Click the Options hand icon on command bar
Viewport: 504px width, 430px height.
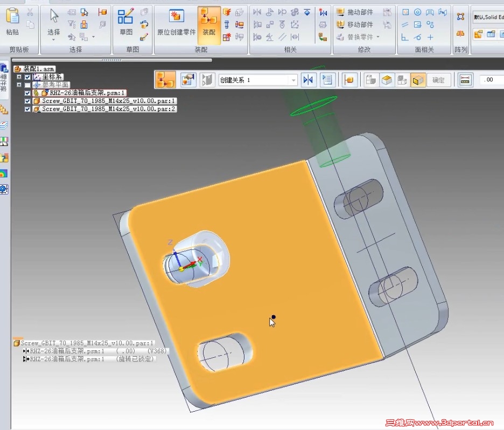[x=188, y=80]
